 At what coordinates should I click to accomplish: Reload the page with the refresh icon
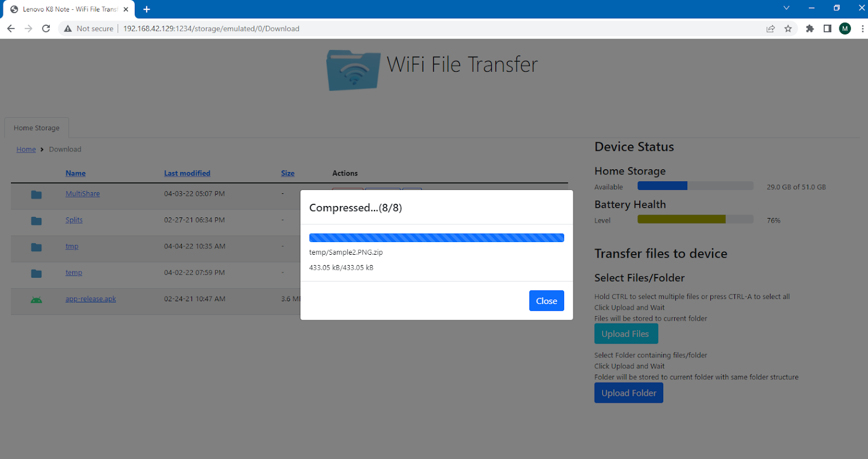click(x=46, y=29)
